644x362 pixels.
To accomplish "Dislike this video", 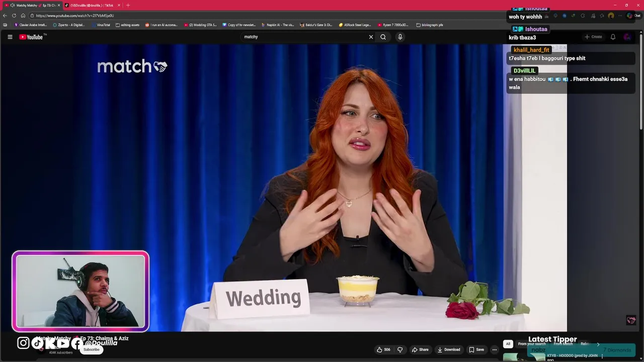I will tap(400, 349).
